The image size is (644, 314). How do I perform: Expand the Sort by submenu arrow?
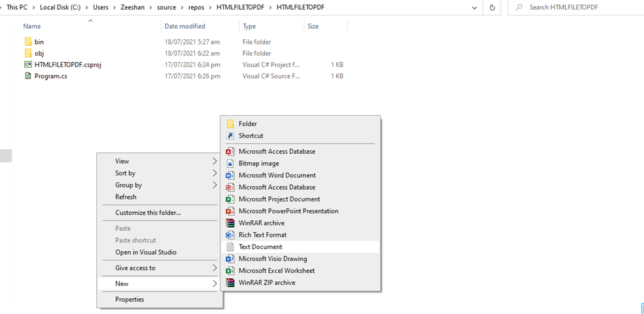click(x=215, y=173)
